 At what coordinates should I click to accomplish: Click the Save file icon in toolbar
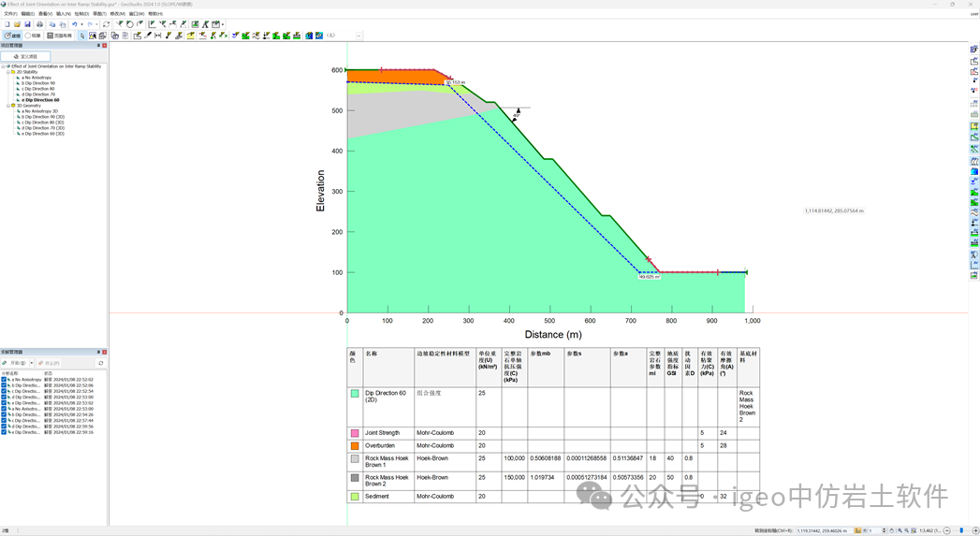click(28, 24)
